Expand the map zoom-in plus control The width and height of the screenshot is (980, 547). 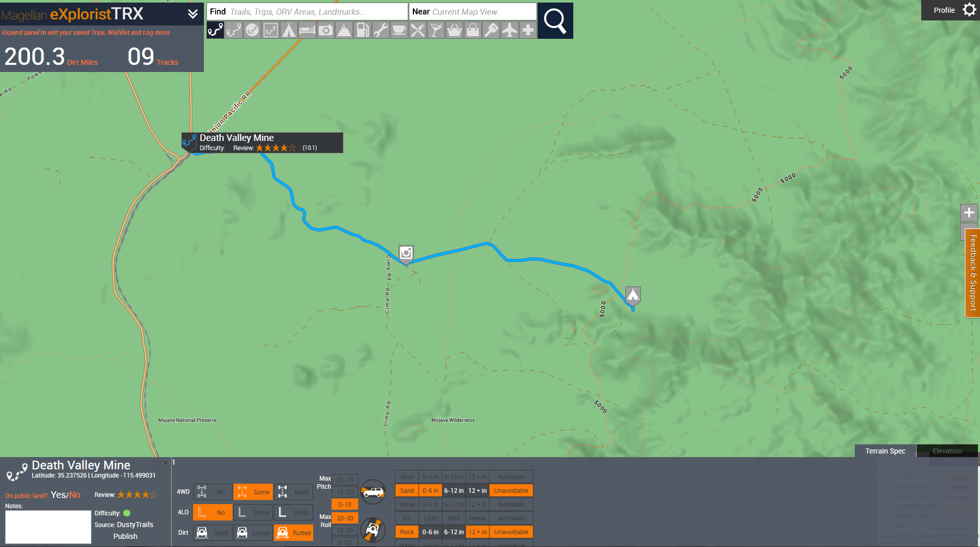(969, 213)
